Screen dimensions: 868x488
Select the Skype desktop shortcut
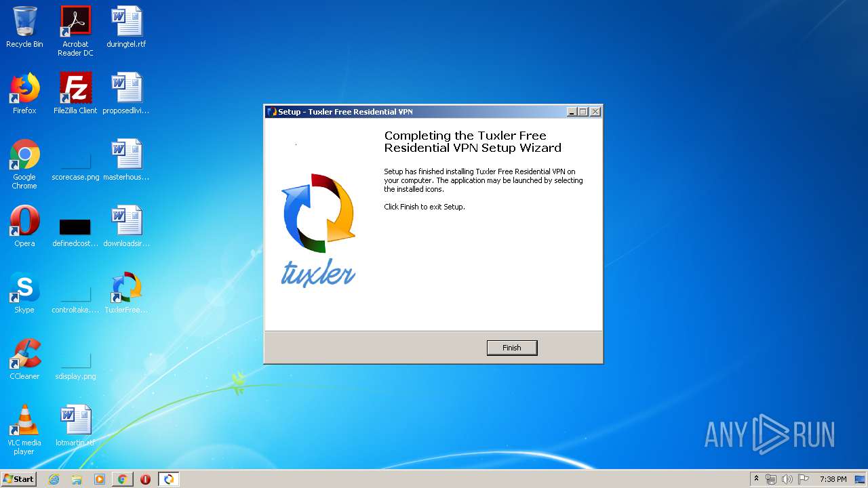24,293
